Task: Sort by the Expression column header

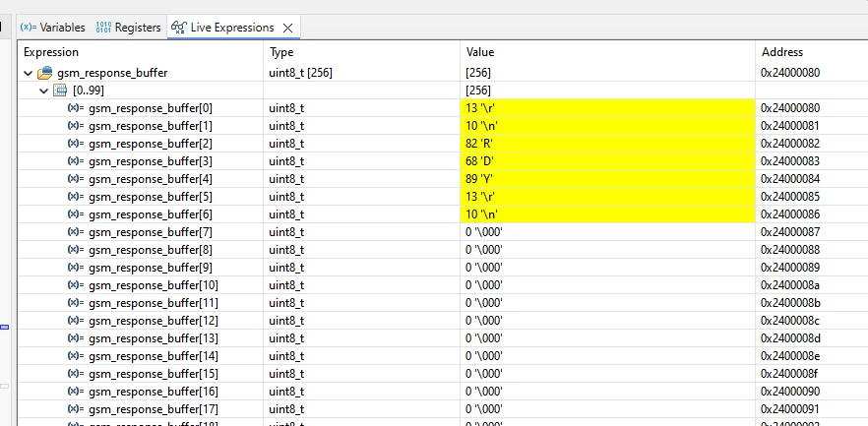Action: (x=51, y=52)
